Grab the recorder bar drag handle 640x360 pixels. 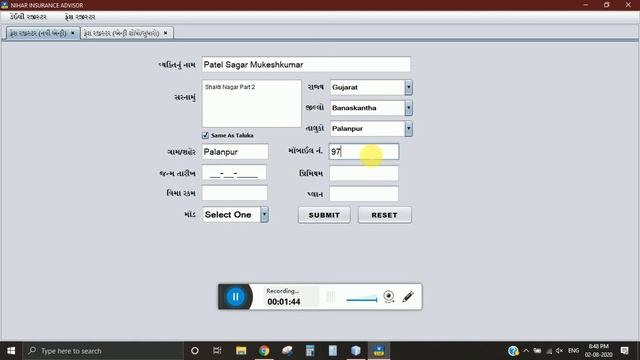coord(331,297)
